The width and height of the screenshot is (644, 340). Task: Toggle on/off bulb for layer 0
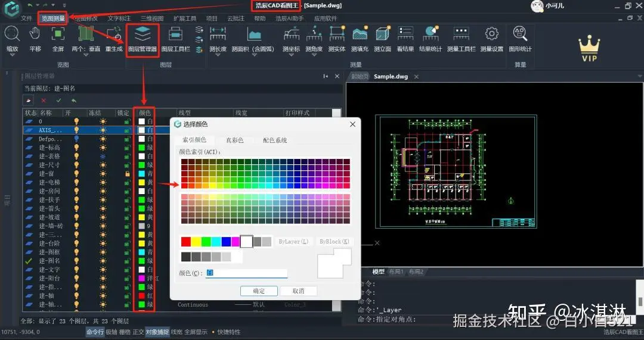(76, 121)
